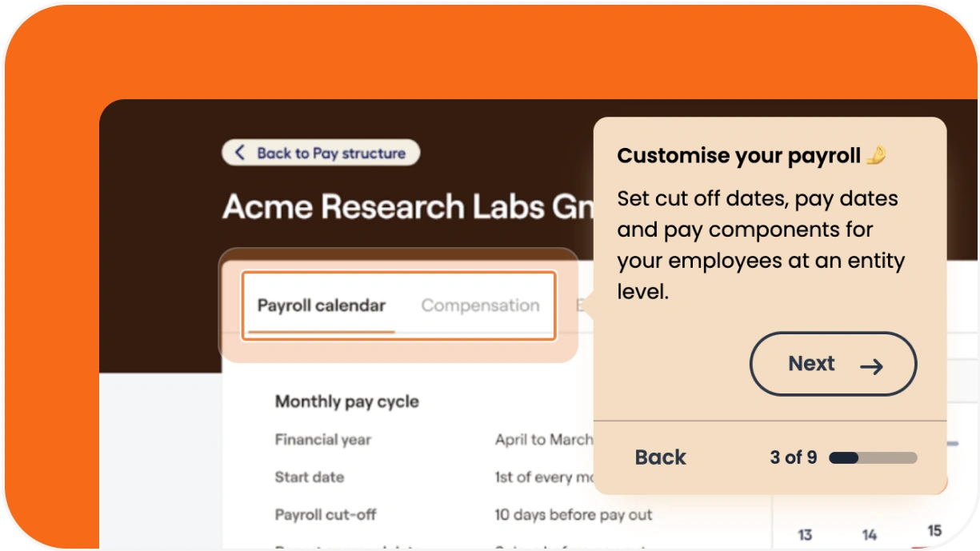Image resolution: width=980 pixels, height=551 pixels.
Task: Click the "10 days before pay out" value
Action: [x=573, y=515]
